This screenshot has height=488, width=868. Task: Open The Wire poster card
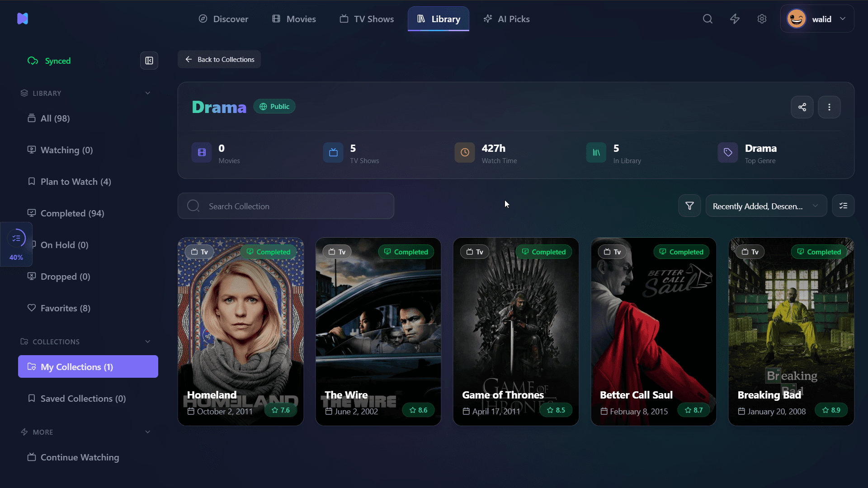coord(378,332)
